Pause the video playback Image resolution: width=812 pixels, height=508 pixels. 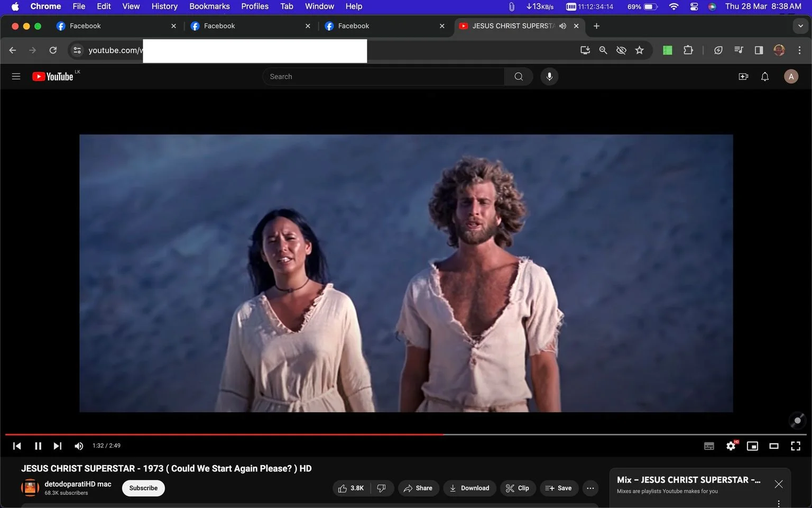click(38, 446)
